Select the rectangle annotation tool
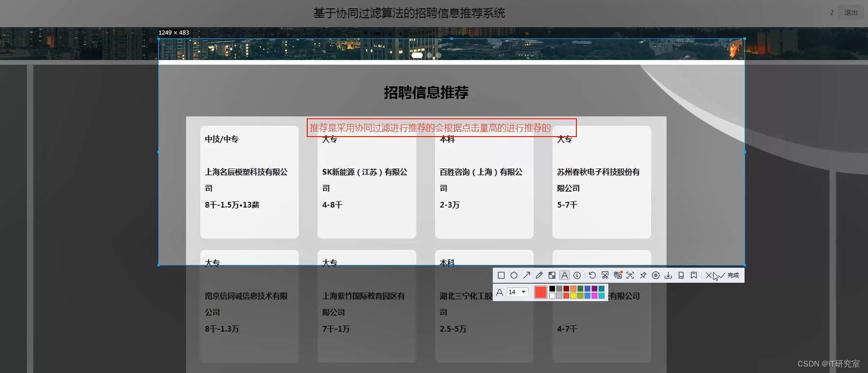Viewport: 868px width, 373px height. click(x=501, y=275)
